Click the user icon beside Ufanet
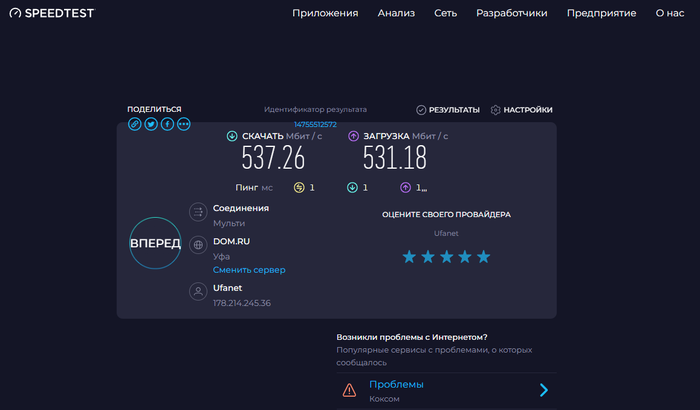The image size is (700, 410). pyautogui.click(x=198, y=292)
